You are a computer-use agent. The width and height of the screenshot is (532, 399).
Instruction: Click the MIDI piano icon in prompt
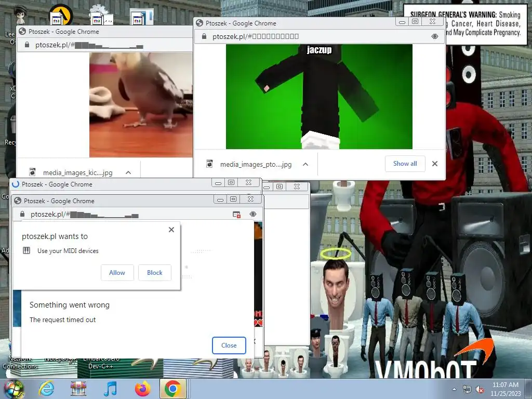click(26, 251)
